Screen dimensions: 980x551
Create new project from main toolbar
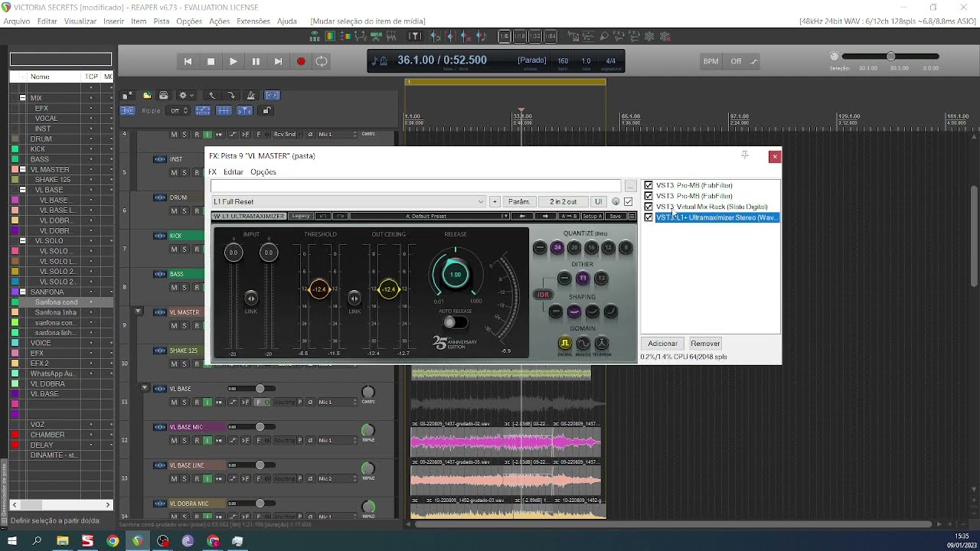[128, 96]
